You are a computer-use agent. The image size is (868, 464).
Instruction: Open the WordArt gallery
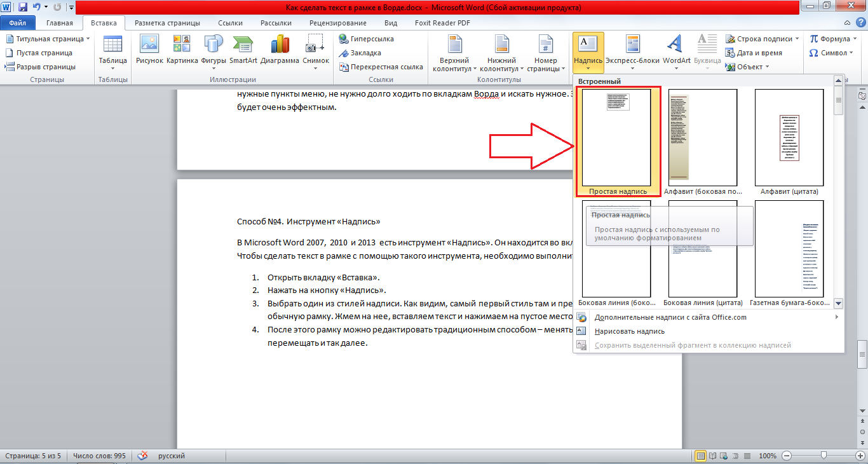tap(676, 50)
